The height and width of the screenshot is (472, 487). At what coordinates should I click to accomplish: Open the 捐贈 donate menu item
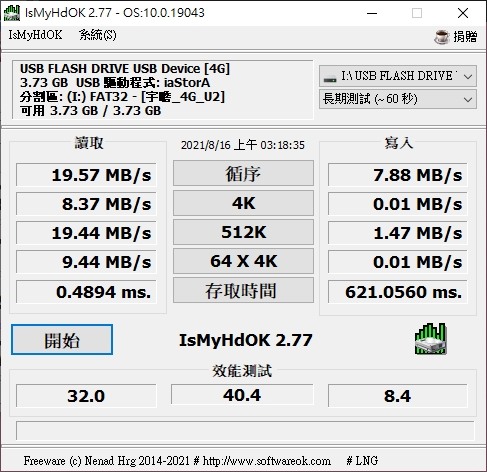(x=465, y=36)
